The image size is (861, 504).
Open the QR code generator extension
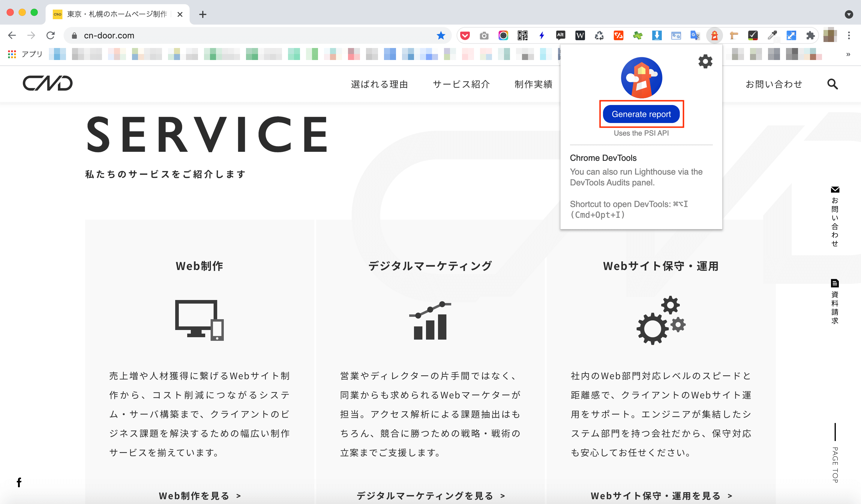(522, 35)
